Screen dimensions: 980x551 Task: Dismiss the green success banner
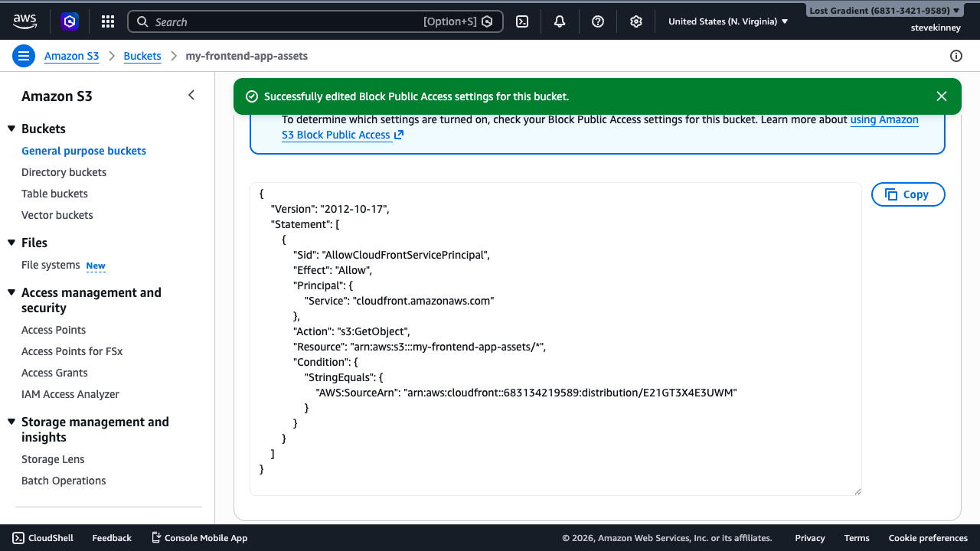[x=942, y=96]
